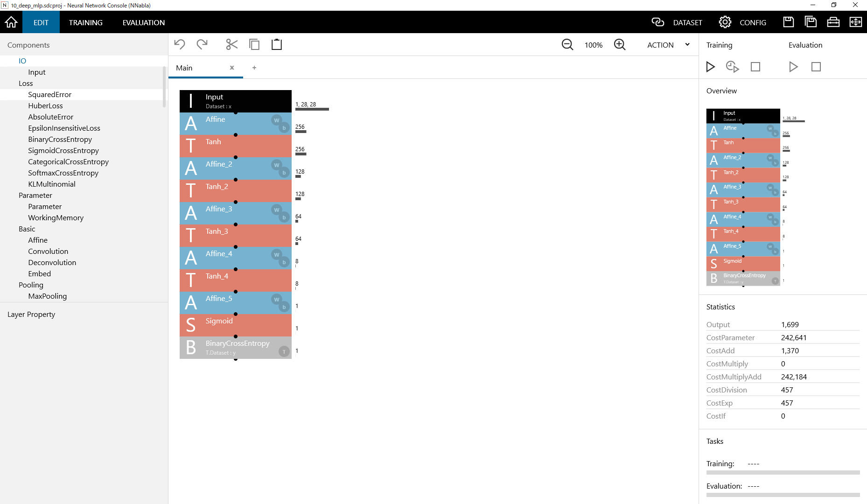Stop evaluation using the square stop icon
The height and width of the screenshot is (504, 867).
tap(816, 67)
